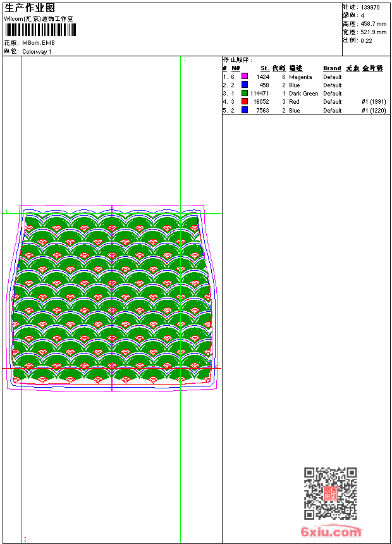Click the St. column header

pyautogui.click(x=265, y=68)
